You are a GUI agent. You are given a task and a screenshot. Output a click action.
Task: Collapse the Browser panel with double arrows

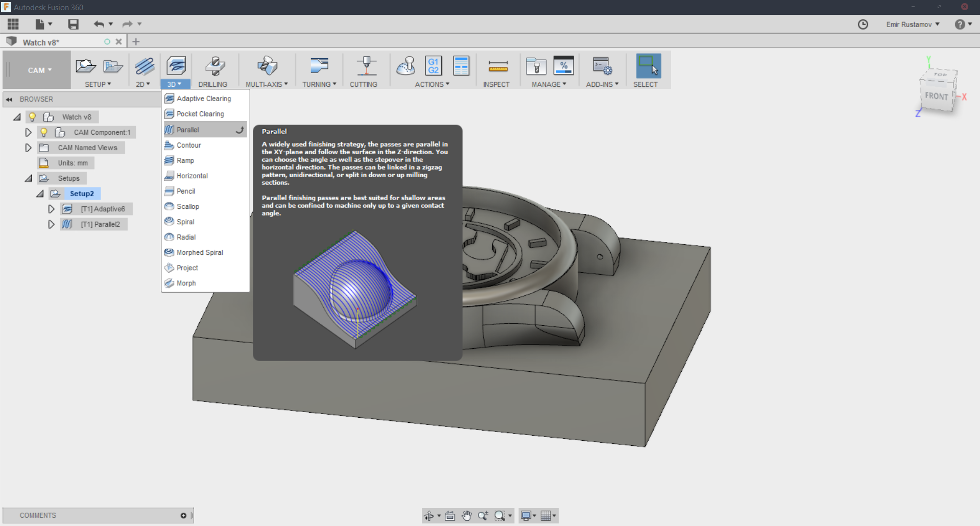(9, 99)
